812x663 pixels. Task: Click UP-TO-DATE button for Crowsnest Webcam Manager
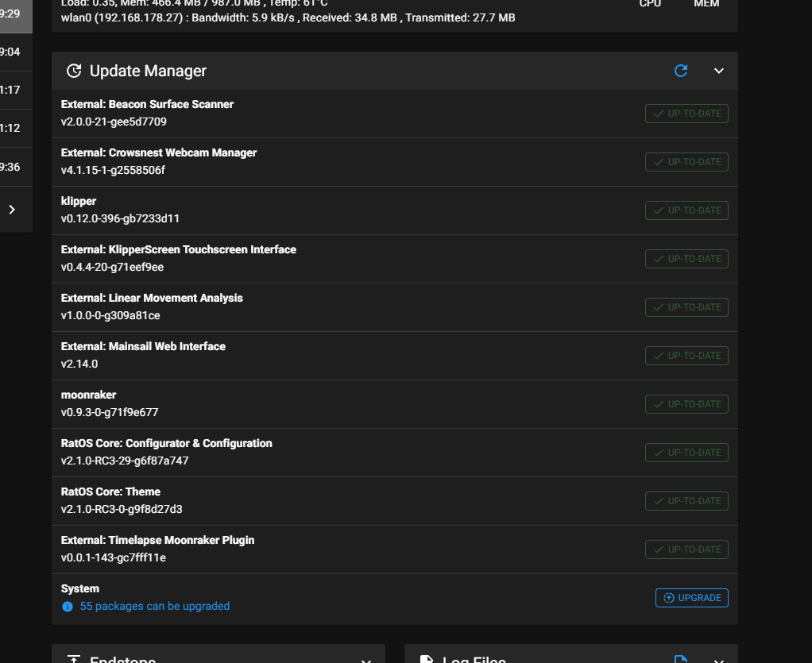tap(686, 162)
